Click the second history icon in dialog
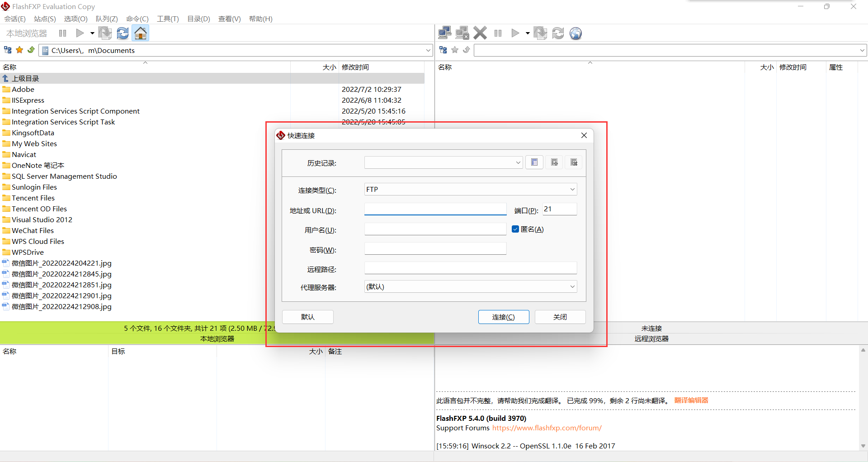Screen dimensions: 868x462 pyautogui.click(x=554, y=162)
